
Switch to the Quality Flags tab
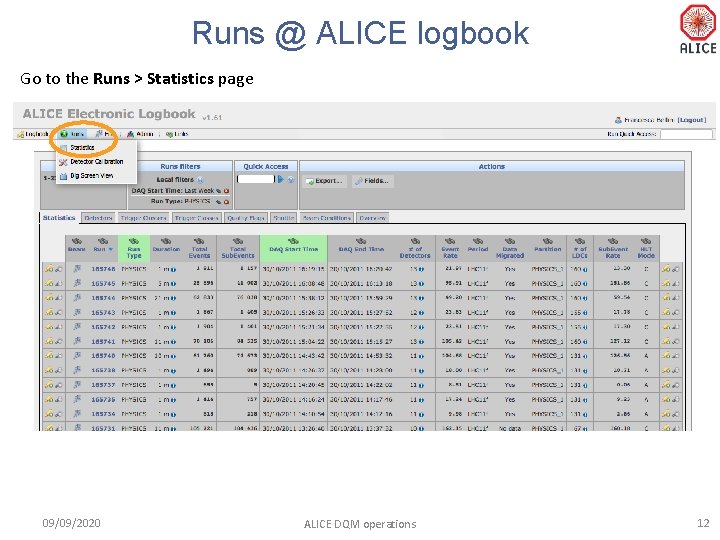[246, 218]
